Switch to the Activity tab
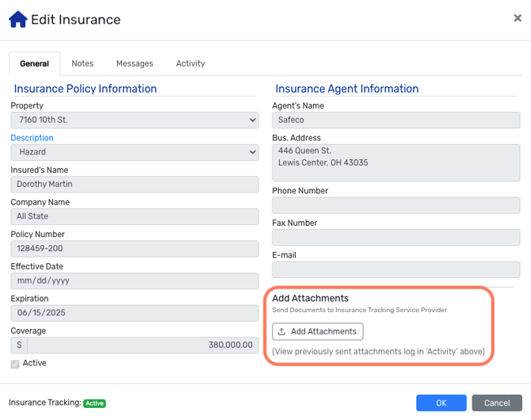 click(x=190, y=63)
